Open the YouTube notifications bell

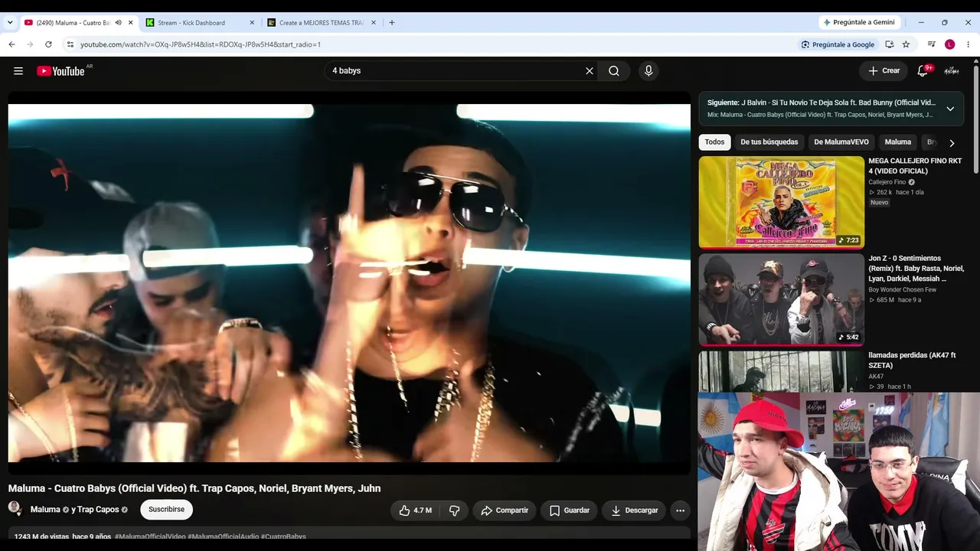[924, 70]
